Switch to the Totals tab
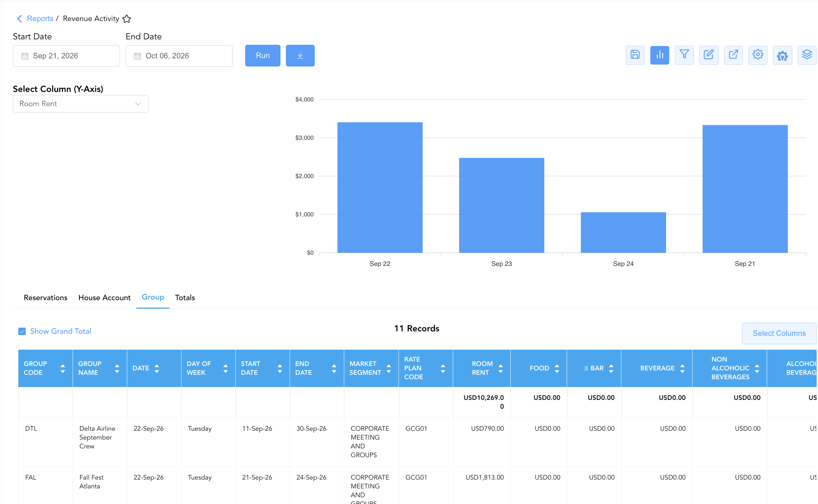The image size is (818, 504). (x=185, y=297)
